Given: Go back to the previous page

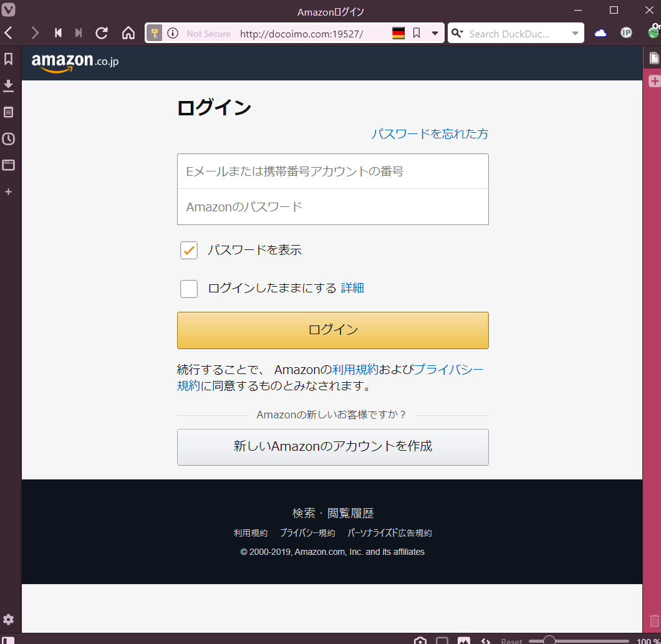Looking at the screenshot, I should coord(9,33).
